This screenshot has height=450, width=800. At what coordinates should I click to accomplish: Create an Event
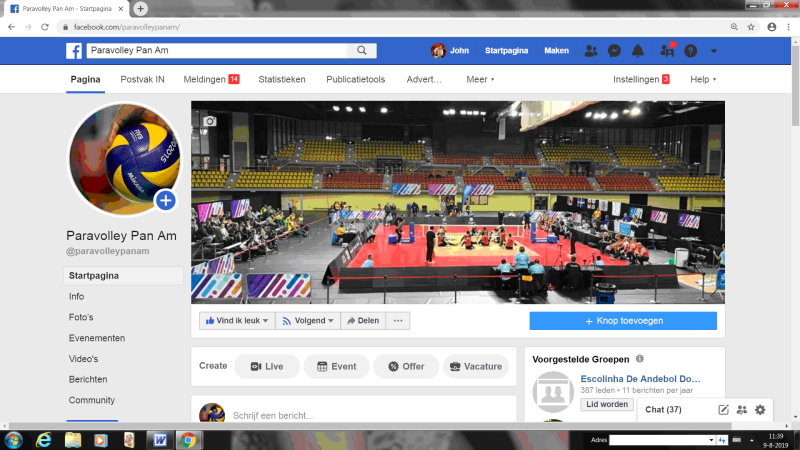coord(336,366)
